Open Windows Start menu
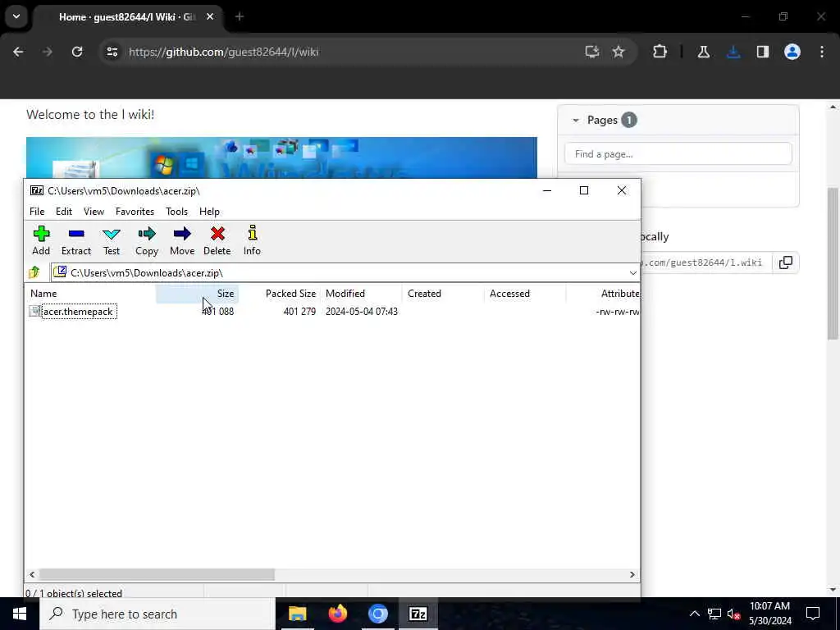Image resolution: width=840 pixels, height=630 pixels. (x=20, y=614)
